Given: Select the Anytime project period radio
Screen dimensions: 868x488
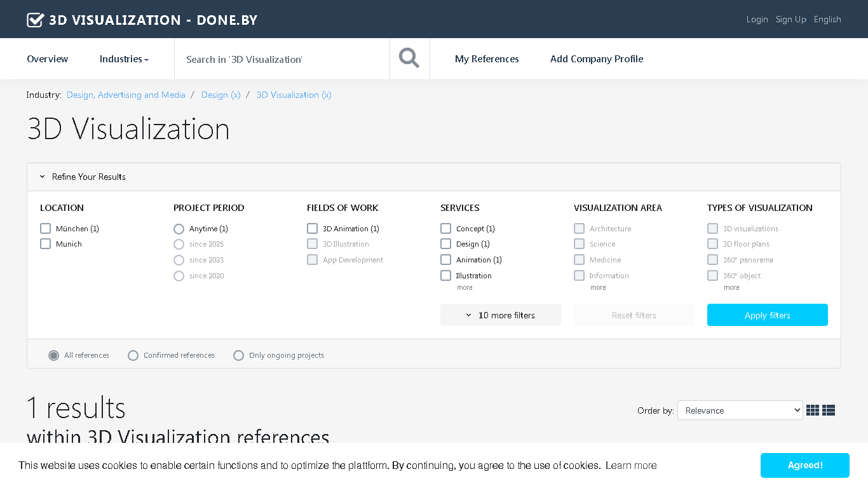Looking at the screenshot, I should click(x=179, y=229).
